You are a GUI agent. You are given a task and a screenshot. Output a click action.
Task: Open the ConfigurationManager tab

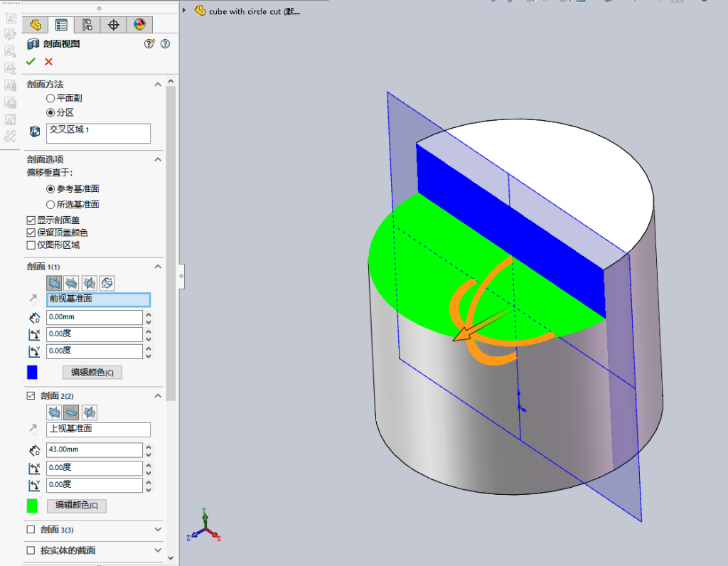[x=87, y=25]
